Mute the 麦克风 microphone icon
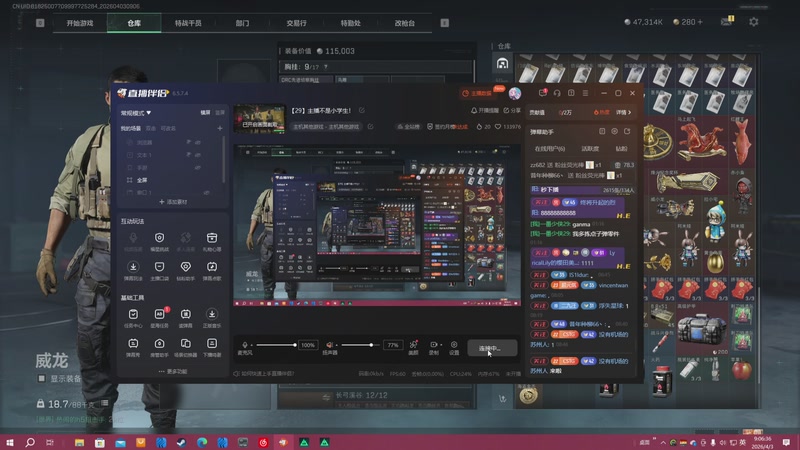Viewport: 800px width, 450px height. click(245, 345)
